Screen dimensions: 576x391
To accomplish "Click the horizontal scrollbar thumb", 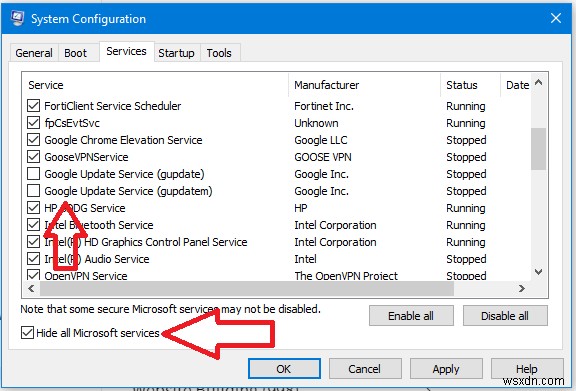I will [x=247, y=288].
